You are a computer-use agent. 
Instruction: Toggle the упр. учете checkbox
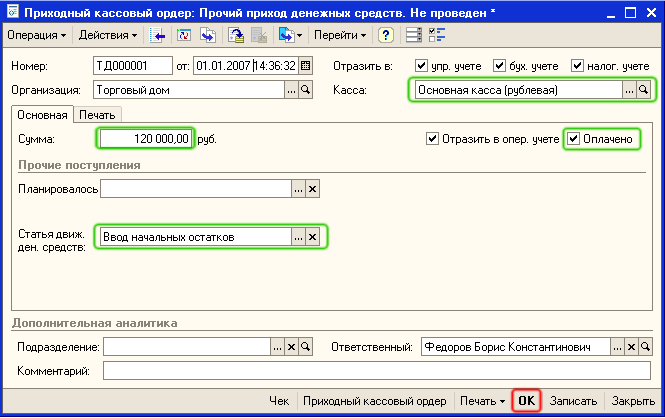pyautogui.click(x=421, y=66)
